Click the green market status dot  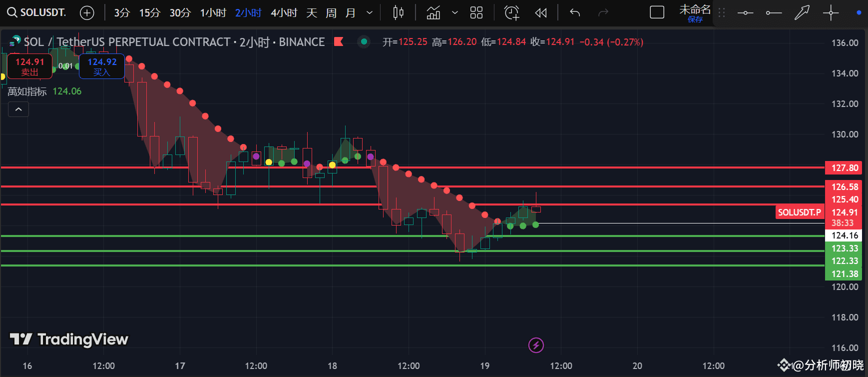pos(364,42)
